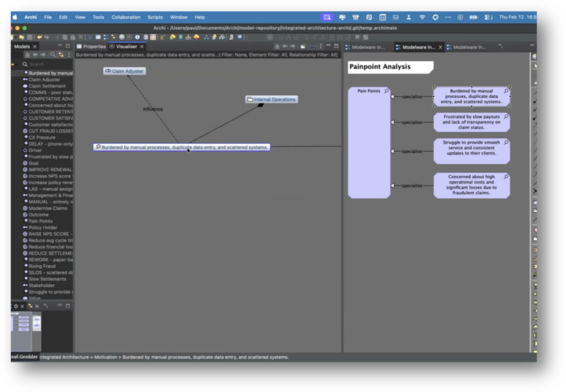Select the 'Concerned about high operational costs' element
This screenshot has height=392, width=566.
tap(472, 185)
